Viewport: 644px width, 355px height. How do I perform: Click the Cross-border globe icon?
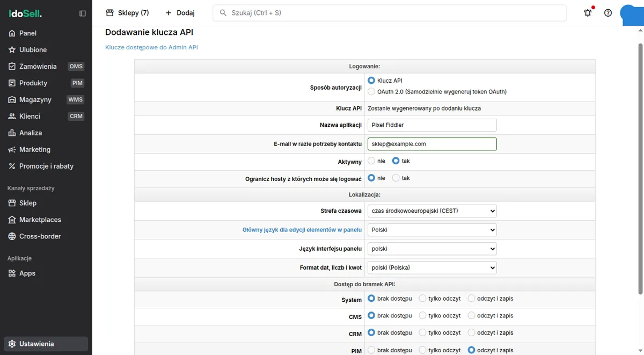(x=12, y=236)
